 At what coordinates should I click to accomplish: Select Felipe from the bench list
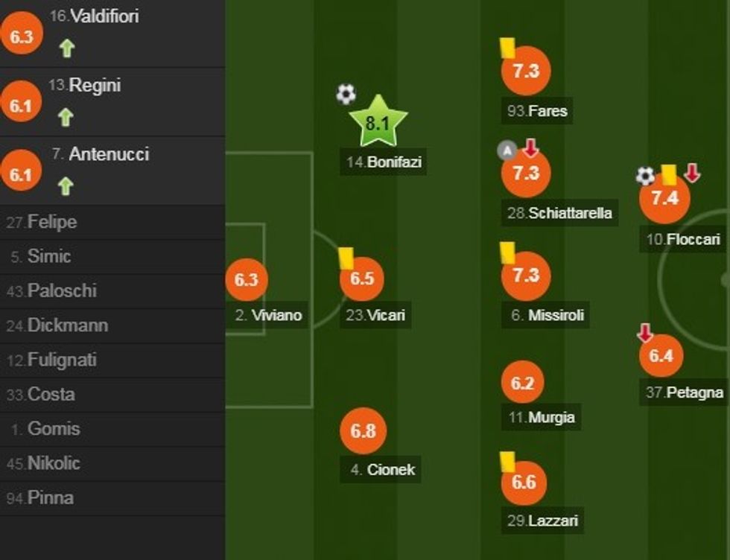52,222
